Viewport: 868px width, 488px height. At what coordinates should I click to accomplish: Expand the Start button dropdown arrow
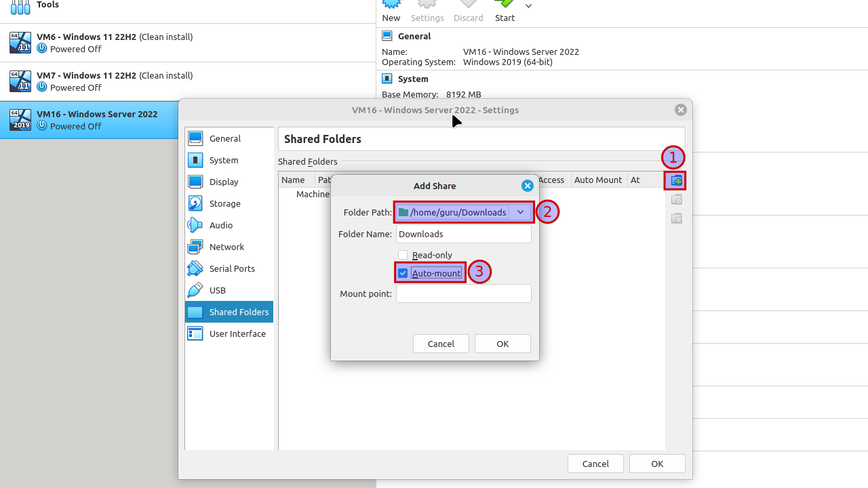[529, 6]
